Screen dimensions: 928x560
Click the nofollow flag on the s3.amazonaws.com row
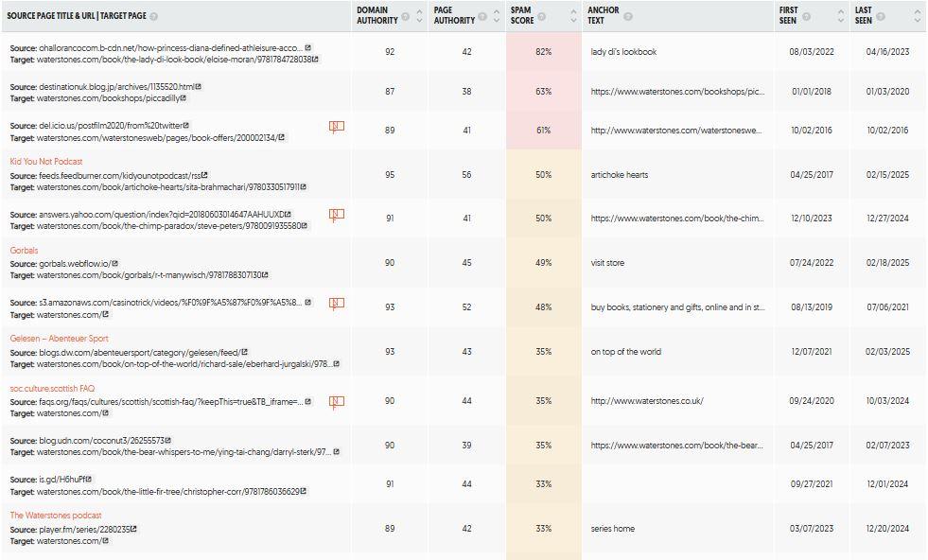click(336, 304)
